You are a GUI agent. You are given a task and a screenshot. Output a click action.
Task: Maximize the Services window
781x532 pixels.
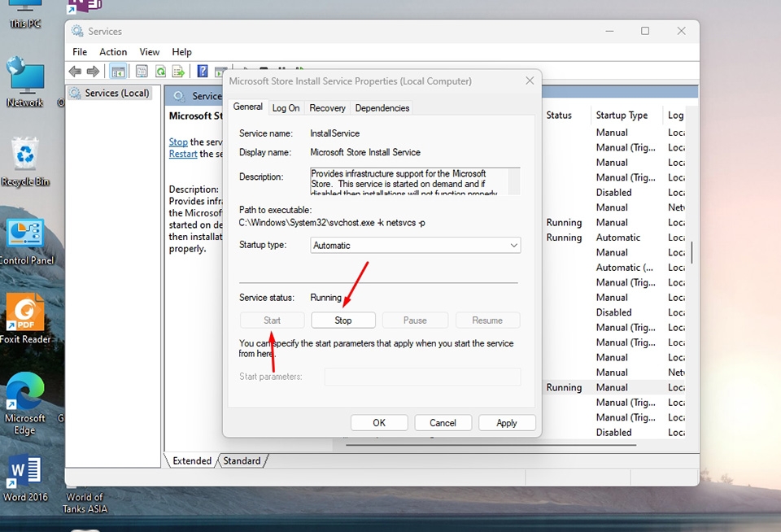tap(645, 31)
